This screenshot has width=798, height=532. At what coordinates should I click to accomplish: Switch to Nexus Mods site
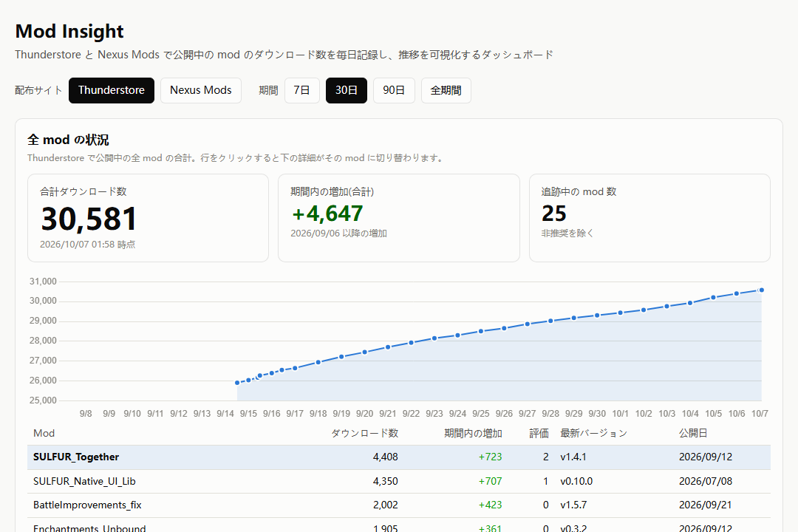pyautogui.click(x=201, y=91)
